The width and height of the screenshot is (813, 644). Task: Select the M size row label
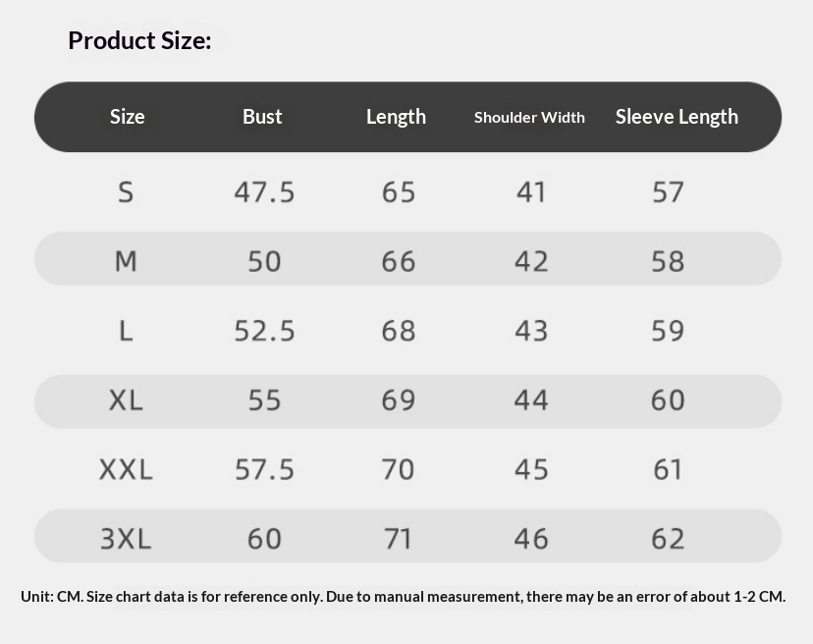pos(126,261)
